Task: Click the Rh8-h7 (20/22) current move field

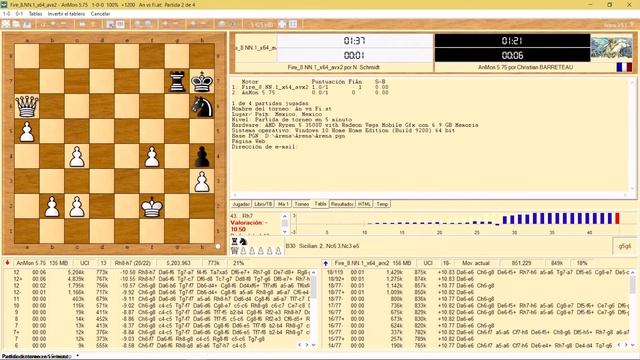Action: coord(133,263)
